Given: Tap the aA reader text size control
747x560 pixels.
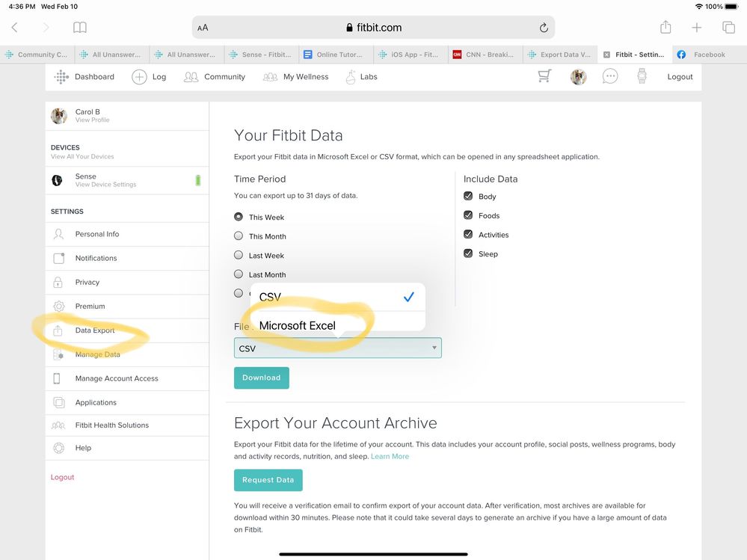Looking at the screenshot, I should [x=203, y=28].
